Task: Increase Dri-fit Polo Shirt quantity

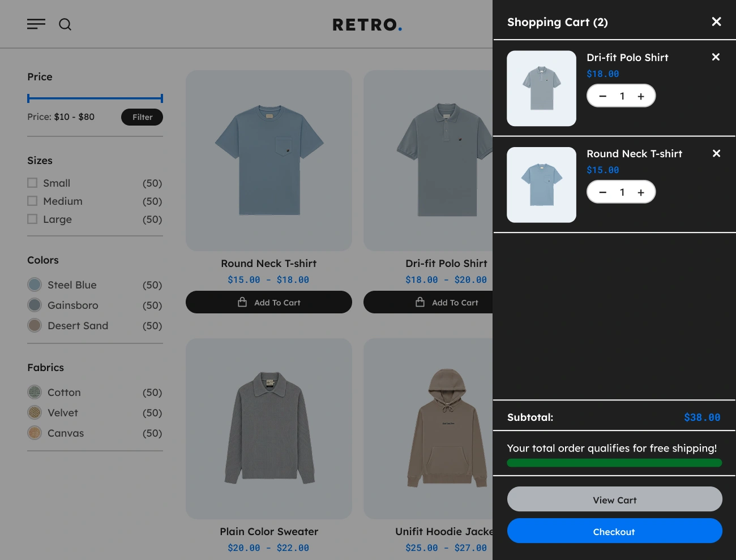Action: point(641,96)
